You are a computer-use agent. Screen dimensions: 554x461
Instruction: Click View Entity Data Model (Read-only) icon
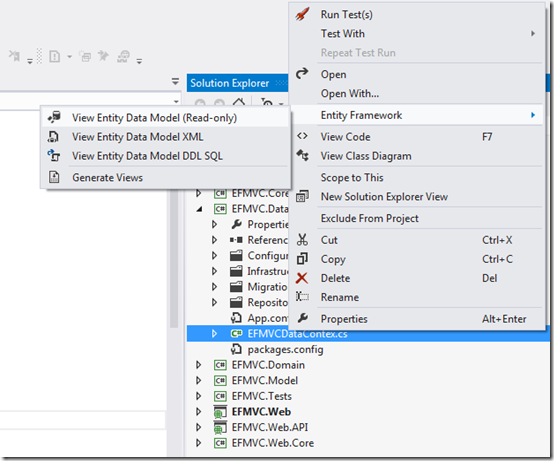pos(54,117)
